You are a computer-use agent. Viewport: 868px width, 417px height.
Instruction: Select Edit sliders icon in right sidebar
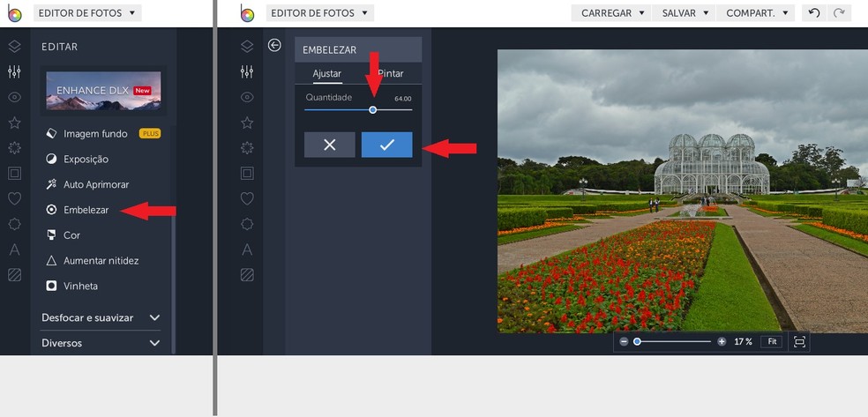(248, 72)
